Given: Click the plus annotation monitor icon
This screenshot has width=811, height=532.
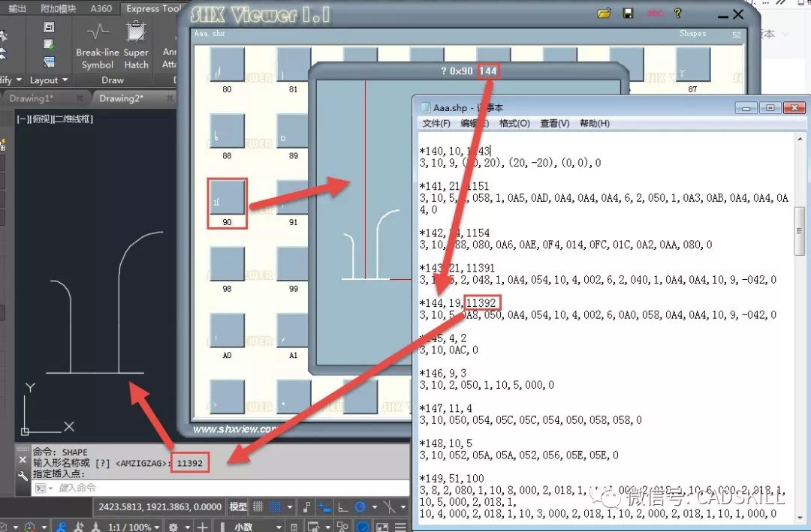Looking at the screenshot, I should click(x=203, y=527).
